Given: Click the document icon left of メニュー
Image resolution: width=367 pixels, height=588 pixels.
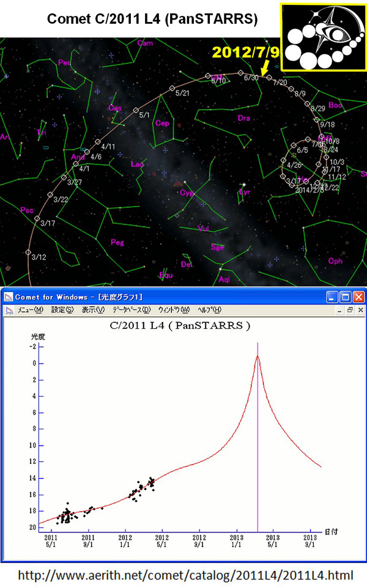Looking at the screenshot, I should coord(9,310).
